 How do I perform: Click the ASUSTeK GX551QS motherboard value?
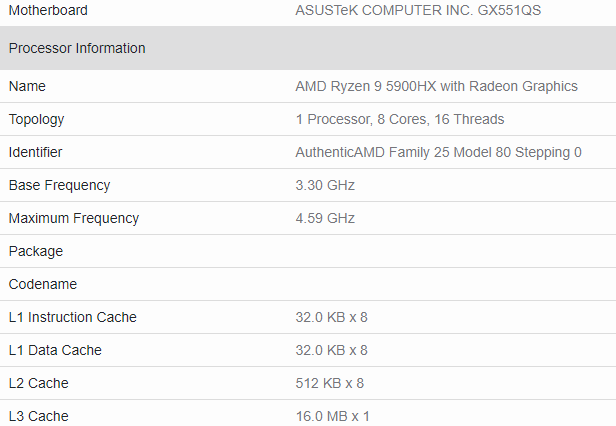[418, 10]
